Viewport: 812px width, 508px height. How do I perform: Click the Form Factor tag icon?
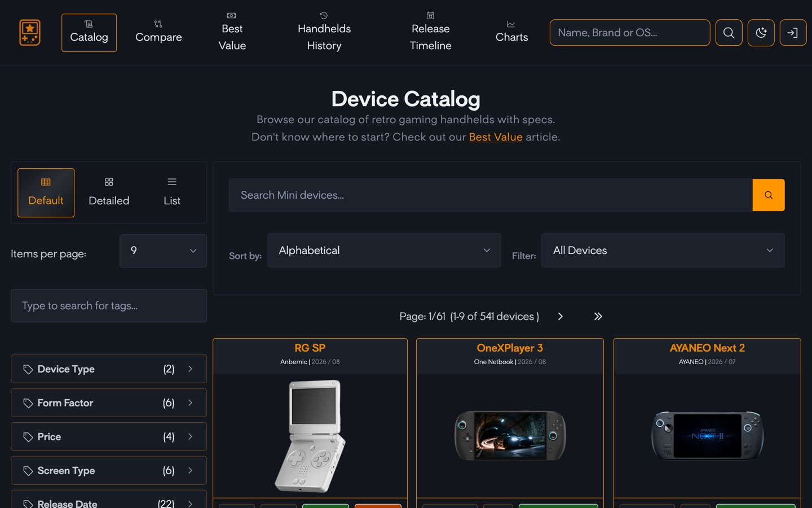pos(28,403)
